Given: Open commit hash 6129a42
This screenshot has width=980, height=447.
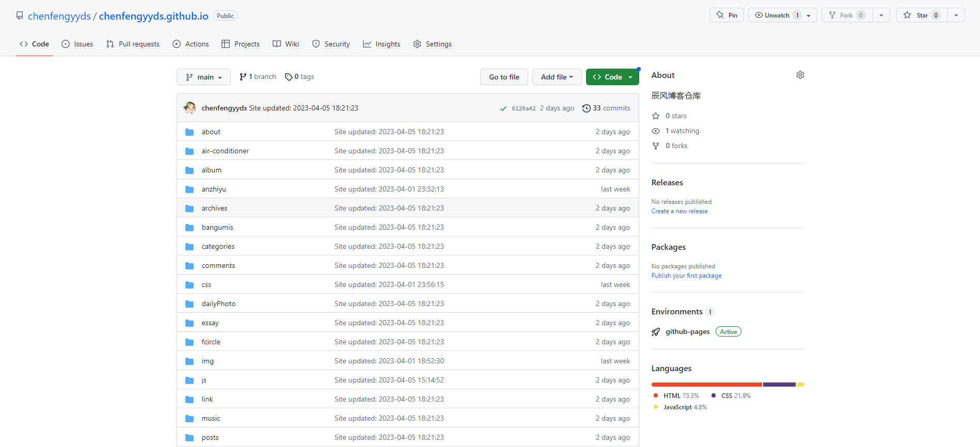Looking at the screenshot, I should click(x=524, y=108).
